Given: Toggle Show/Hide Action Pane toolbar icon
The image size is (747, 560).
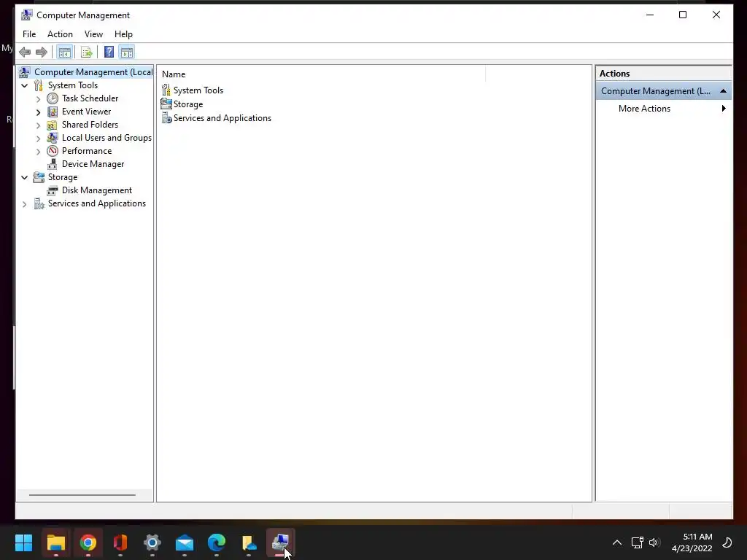Looking at the screenshot, I should 127,52.
